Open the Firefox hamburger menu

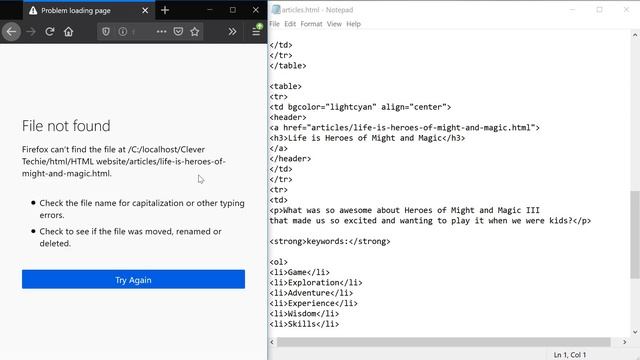[256, 31]
